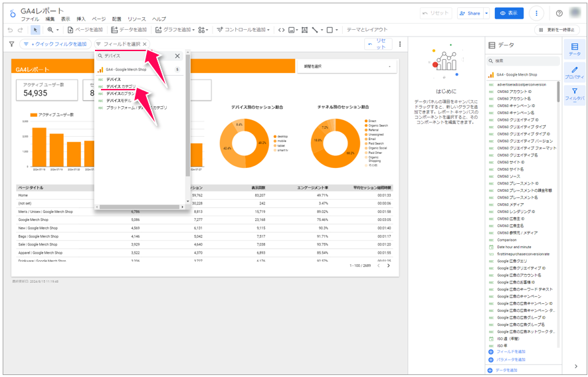Image resolution: width=588 pixels, height=377 pixels.
Task: Click the zoom magnifier tool
Action: [x=50, y=30]
